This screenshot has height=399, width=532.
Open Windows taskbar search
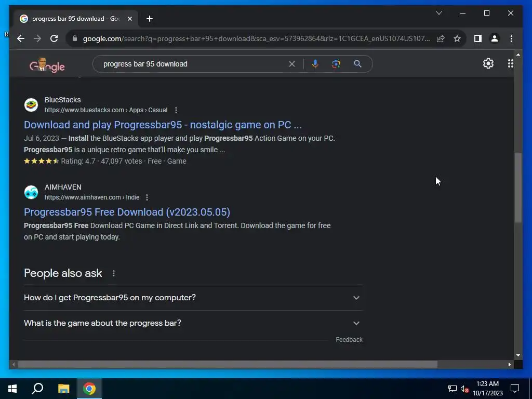tap(37, 389)
